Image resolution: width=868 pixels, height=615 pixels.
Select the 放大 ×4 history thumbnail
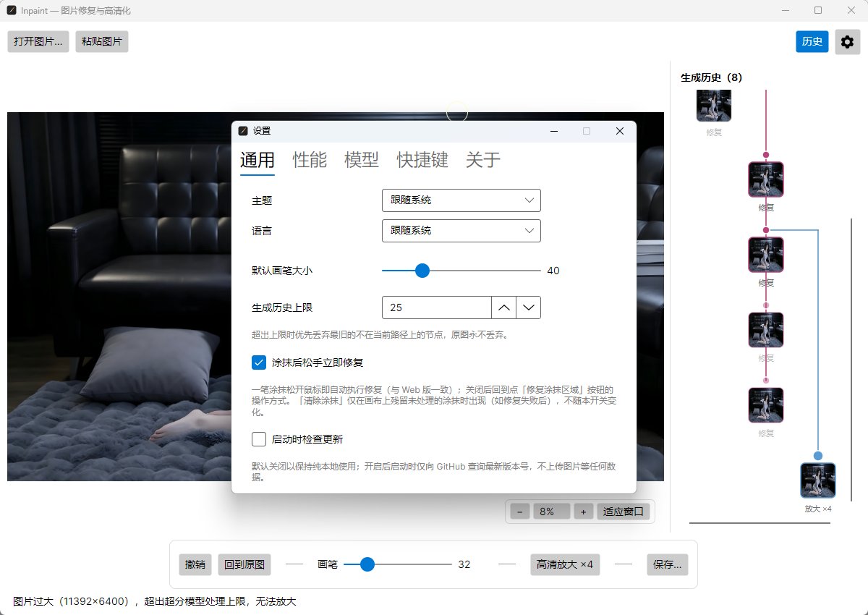coord(818,480)
